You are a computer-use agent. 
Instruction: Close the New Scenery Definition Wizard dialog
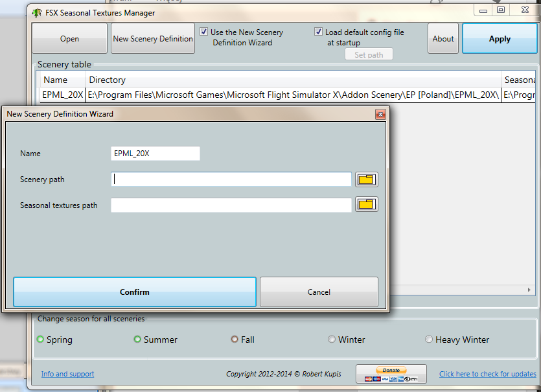380,114
